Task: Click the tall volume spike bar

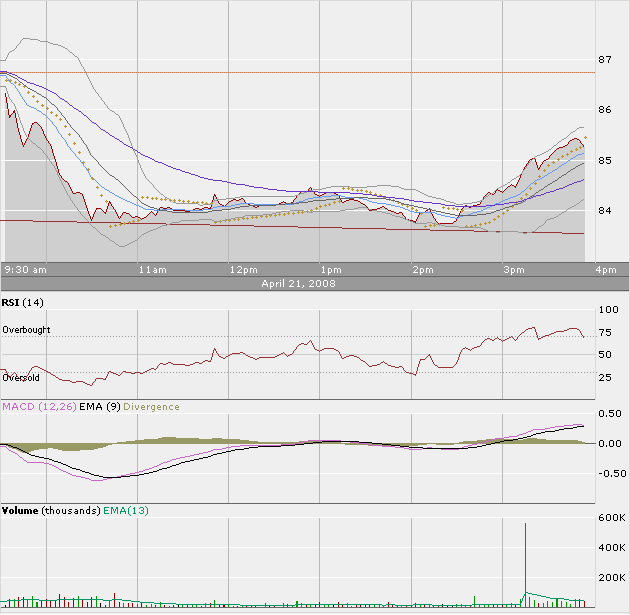Action: coord(526,562)
